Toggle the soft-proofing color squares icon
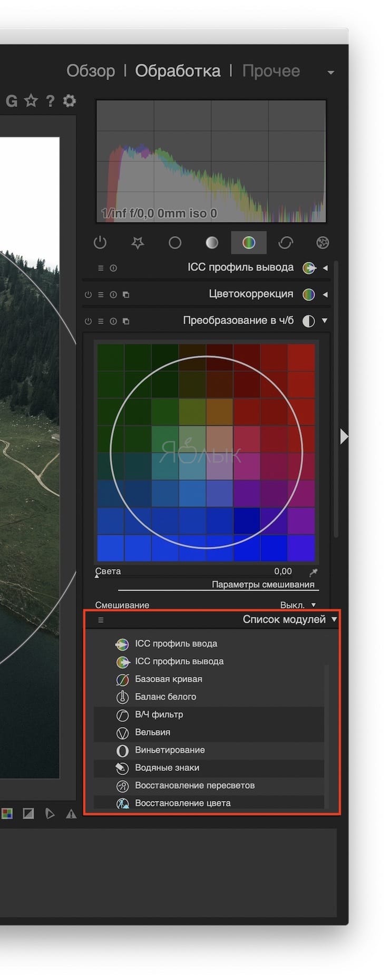The height and width of the screenshot is (980, 390). (7, 814)
